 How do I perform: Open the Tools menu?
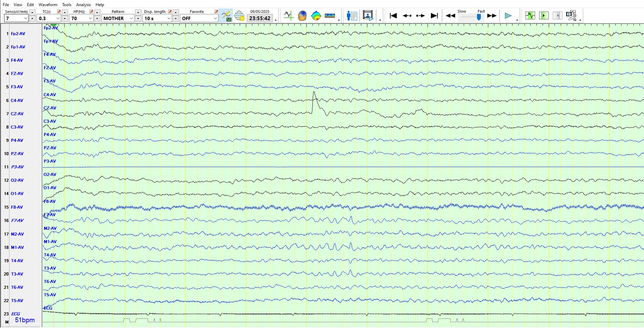(67, 5)
